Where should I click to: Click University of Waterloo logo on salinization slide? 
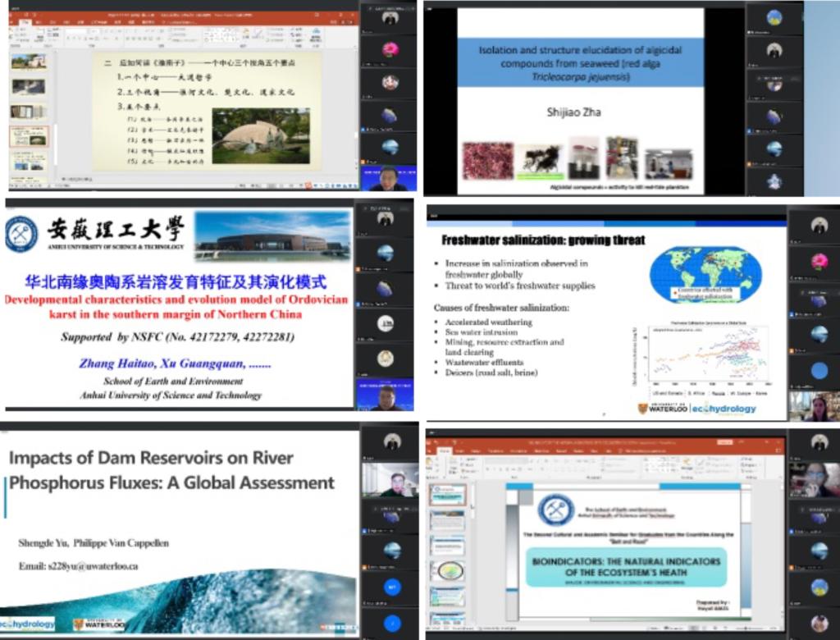click(663, 409)
